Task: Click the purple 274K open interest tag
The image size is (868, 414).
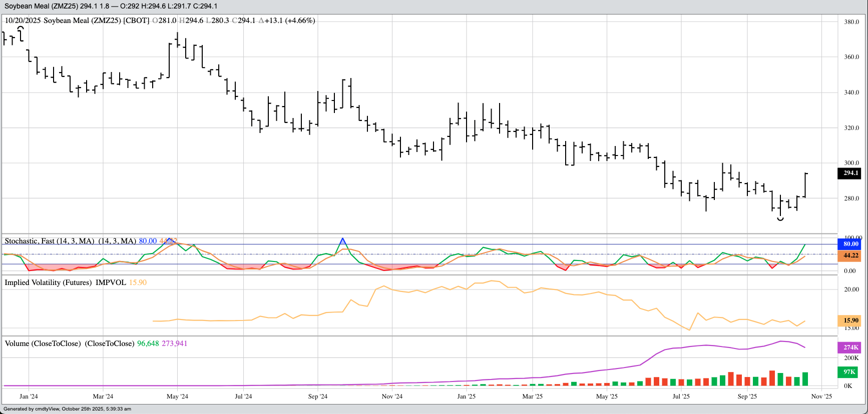Action: (849, 347)
